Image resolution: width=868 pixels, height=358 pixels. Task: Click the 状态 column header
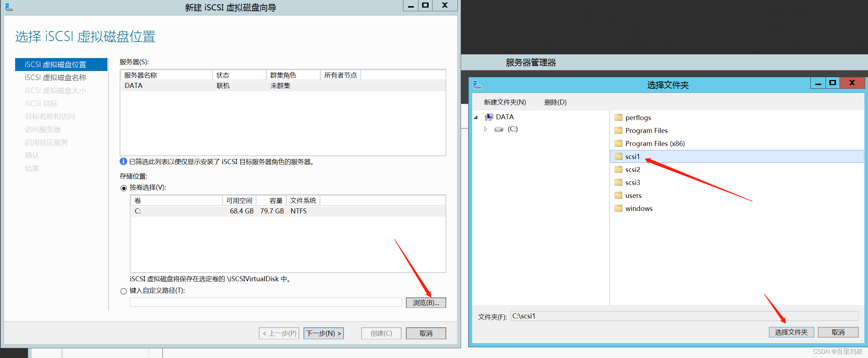click(240, 75)
